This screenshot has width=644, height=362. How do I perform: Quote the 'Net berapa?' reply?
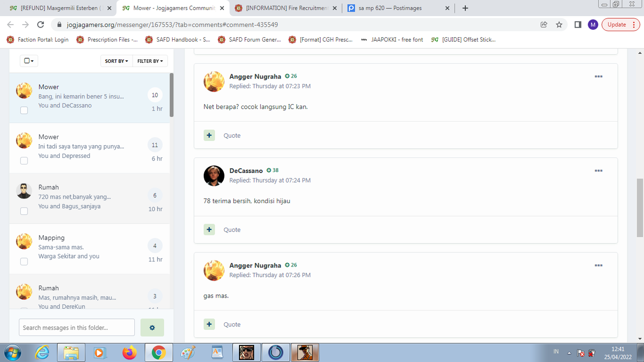click(232, 135)
